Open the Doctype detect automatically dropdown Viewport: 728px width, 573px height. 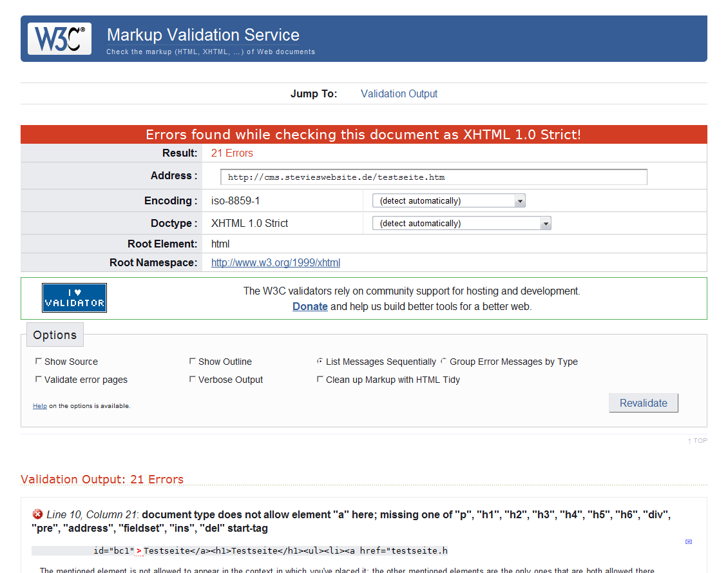point(461,224)
